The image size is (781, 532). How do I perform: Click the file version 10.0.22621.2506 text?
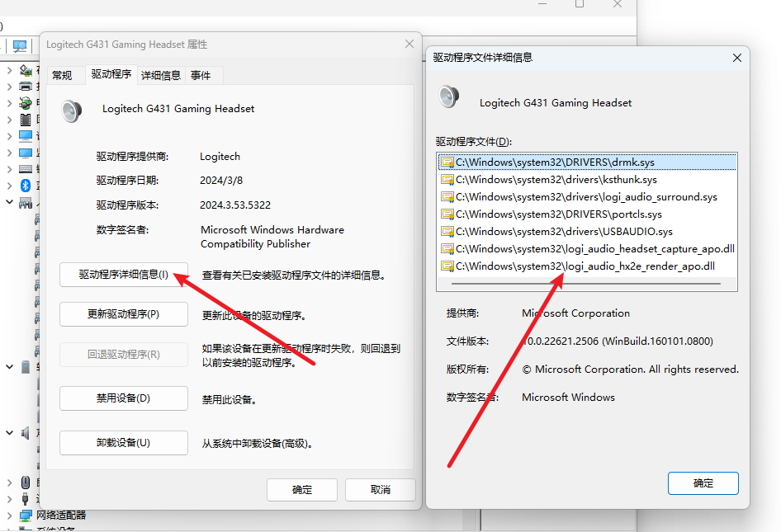coord(618,341)
